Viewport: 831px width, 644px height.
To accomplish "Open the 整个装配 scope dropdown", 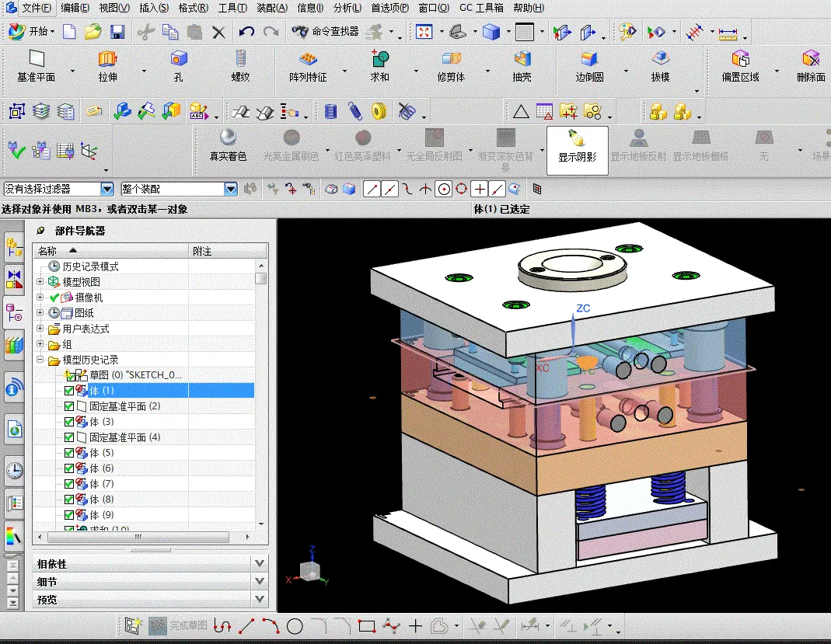I will pos(231,189).
